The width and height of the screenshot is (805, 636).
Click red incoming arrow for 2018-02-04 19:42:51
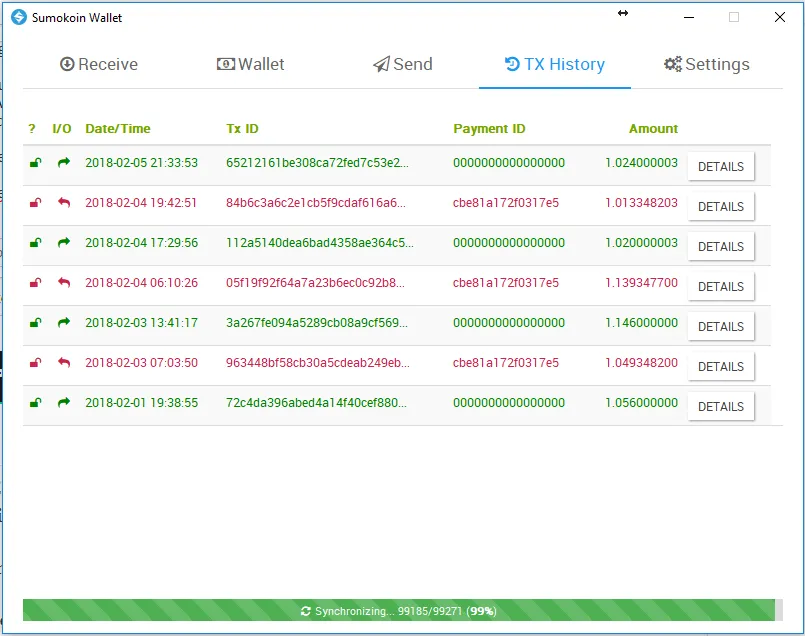click(64, 203)
